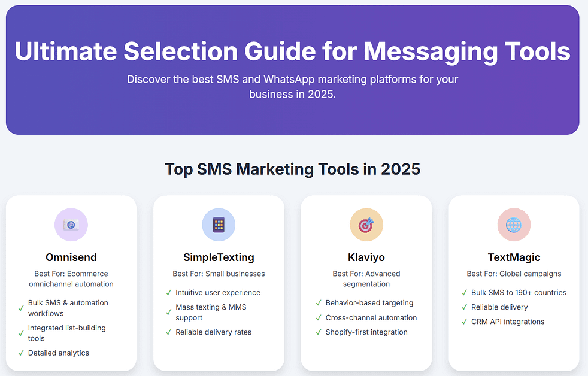This screenshot has height=376, width=588.
Task: Click Best For: Small businesses text
Action: (x=219, y=274)
